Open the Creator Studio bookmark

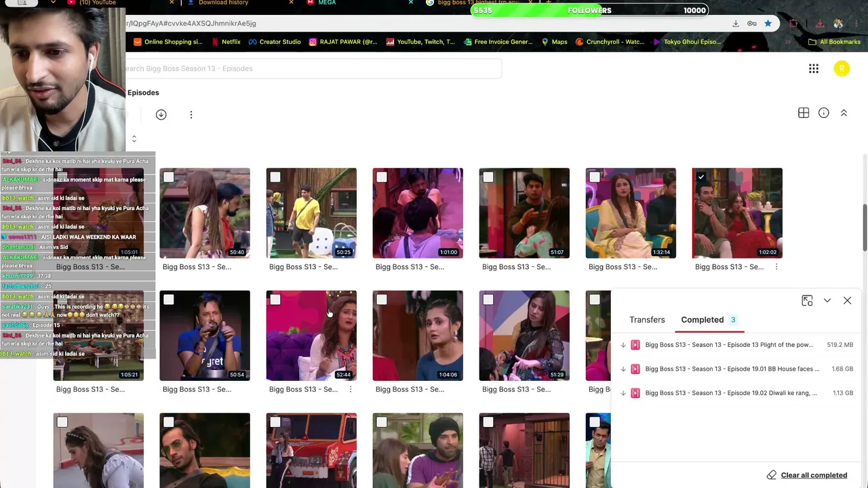coord(275,42)
